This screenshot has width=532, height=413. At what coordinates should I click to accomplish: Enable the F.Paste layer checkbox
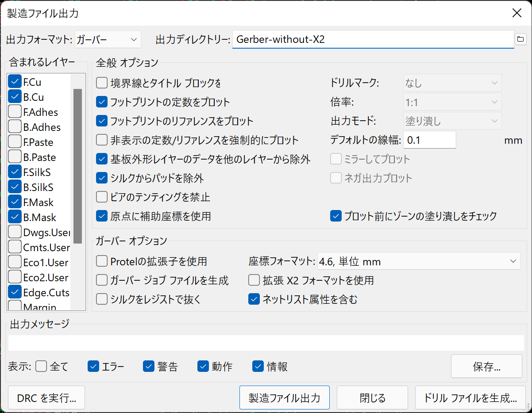coord(15,142)
